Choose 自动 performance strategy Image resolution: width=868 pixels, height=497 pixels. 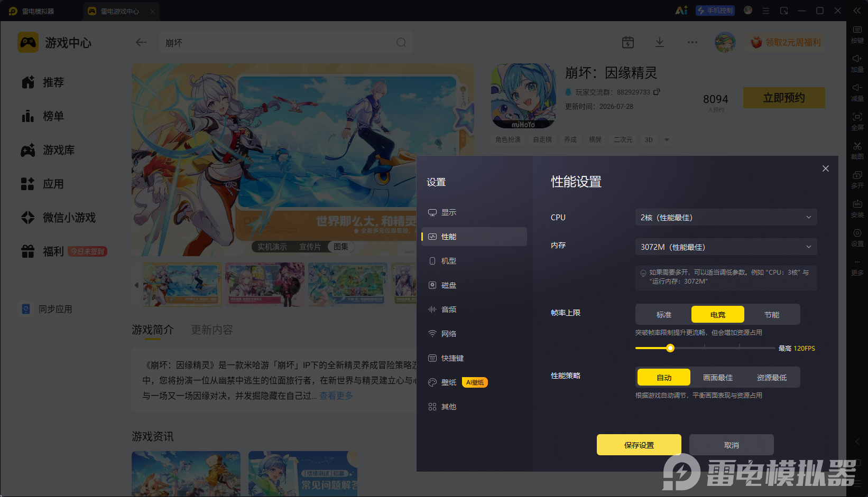tap(664, 378)
